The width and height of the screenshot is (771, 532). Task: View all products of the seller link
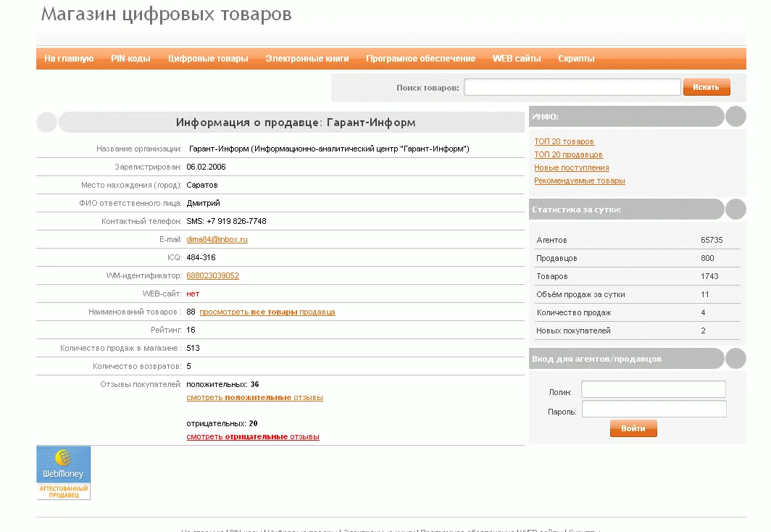[267, 312]
